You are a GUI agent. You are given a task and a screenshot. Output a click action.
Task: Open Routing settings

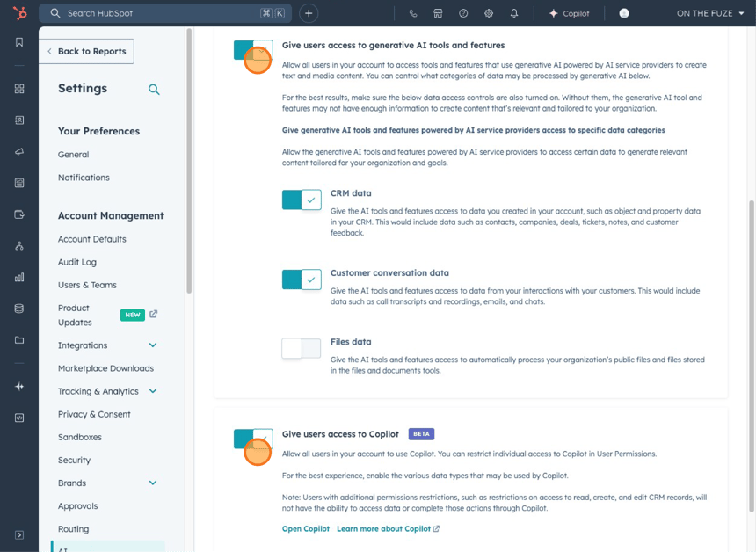73,529
